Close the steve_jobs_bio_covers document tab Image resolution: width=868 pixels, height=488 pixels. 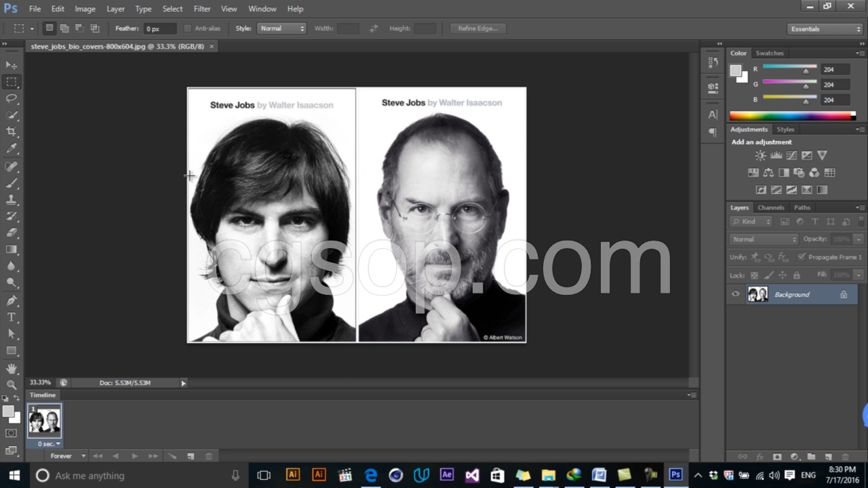click(212, 46)
